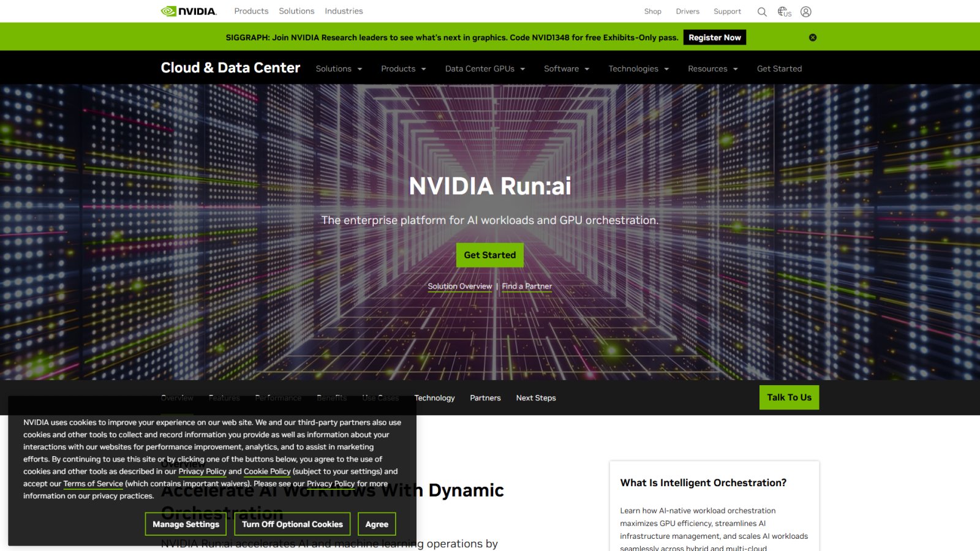
Task: Click the green Get Started hero button
Action: [490, 255]
